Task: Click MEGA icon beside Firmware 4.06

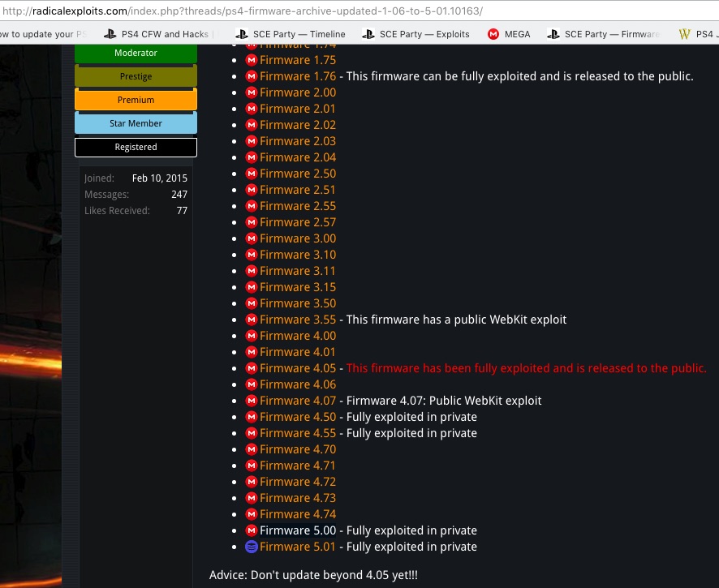Action: pyautogui.click(x=252, y=384)
